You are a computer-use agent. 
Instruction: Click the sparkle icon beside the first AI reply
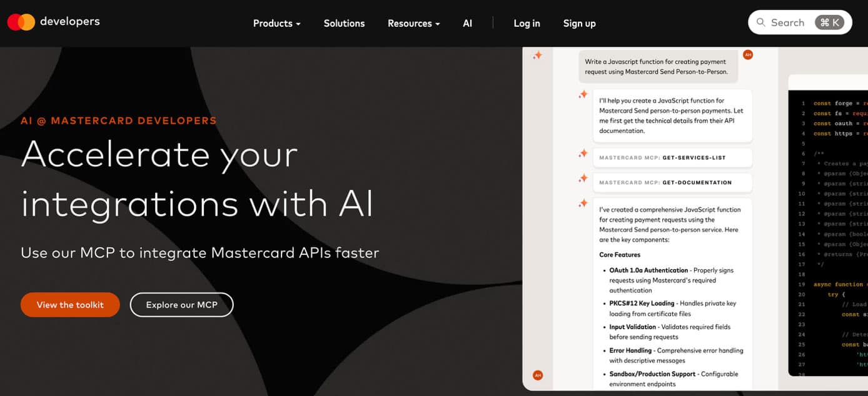583,94
